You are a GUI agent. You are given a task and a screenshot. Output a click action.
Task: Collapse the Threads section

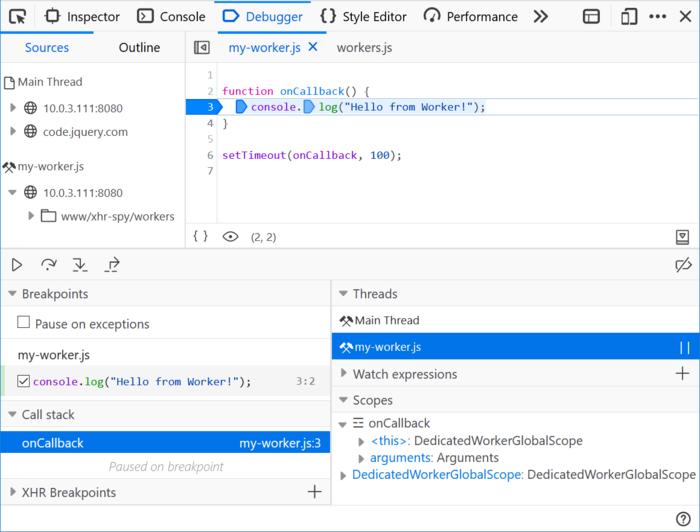click(343, 294)
